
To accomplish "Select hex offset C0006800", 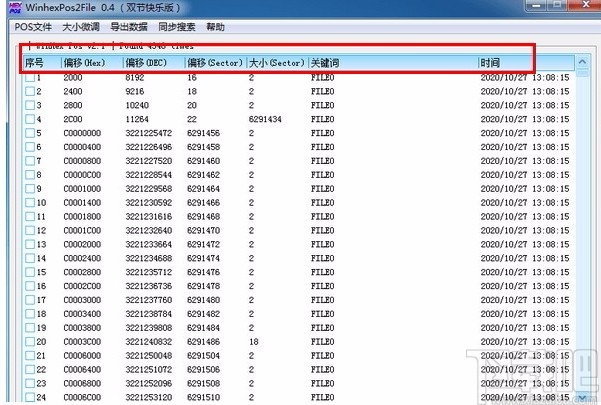I will 82,384.
